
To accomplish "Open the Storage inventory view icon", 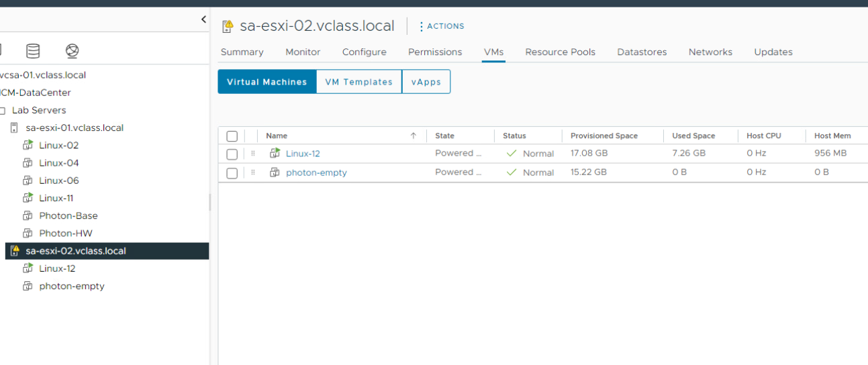I will click(33, 51).
